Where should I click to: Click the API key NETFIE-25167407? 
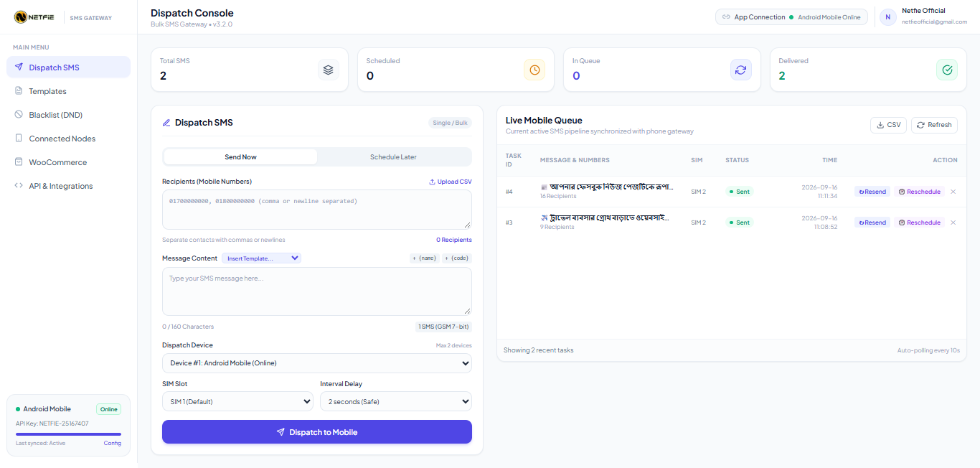tap(64, 423)
